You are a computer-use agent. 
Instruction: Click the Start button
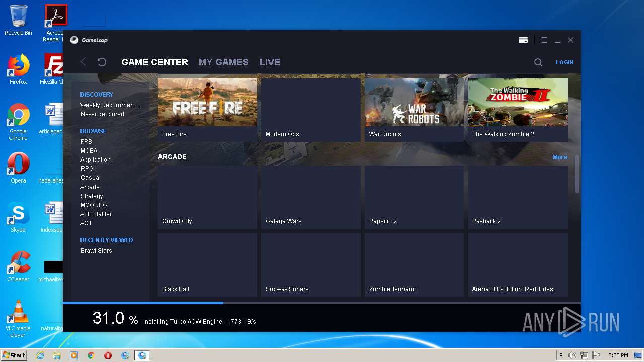(14, 355)
